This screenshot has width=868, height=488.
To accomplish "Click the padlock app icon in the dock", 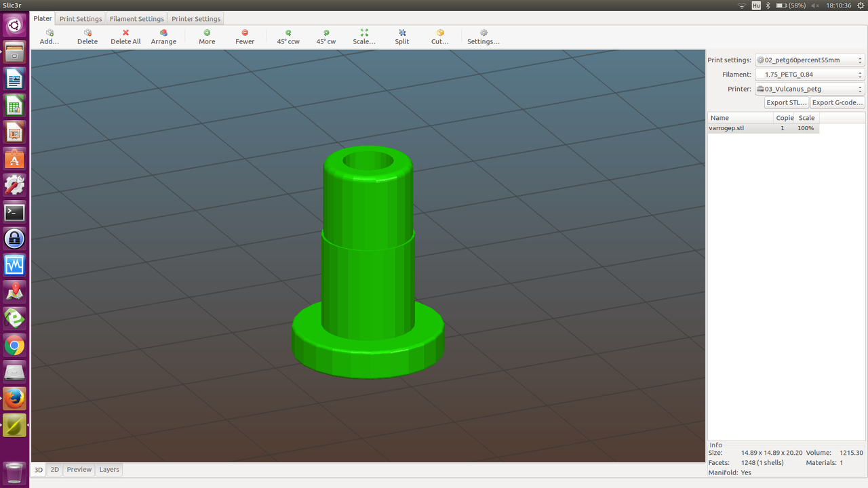I will (14, 239).
